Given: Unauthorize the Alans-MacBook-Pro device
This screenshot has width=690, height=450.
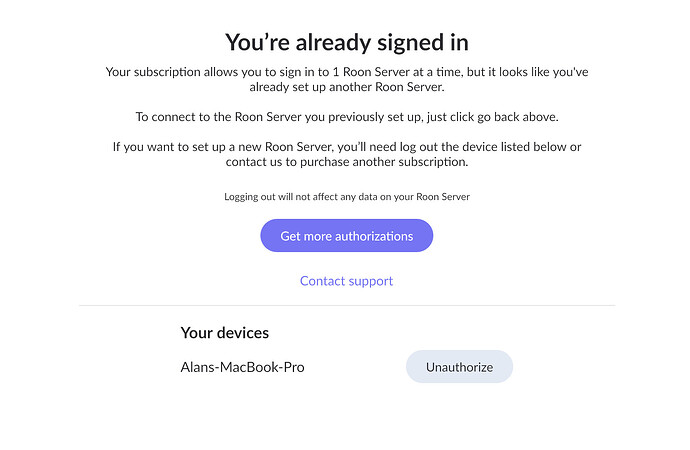Looking at the screenshot, I should [x=459, y=366].
